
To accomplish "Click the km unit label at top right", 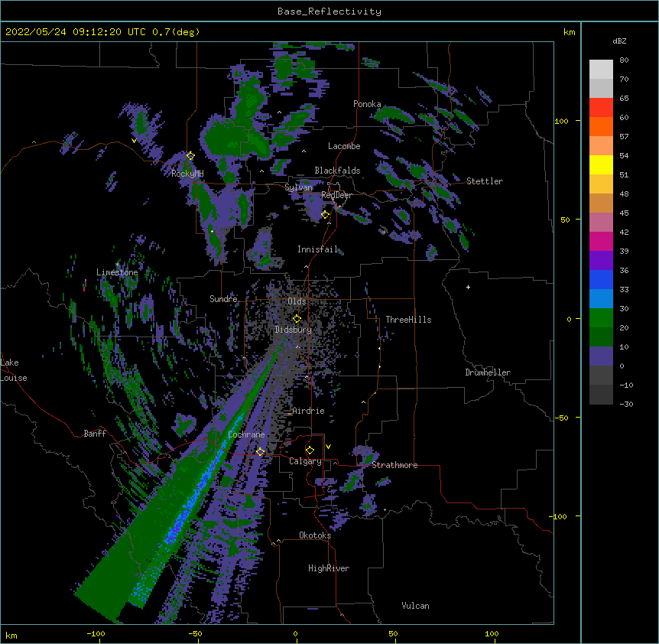I will click(569, 32).
